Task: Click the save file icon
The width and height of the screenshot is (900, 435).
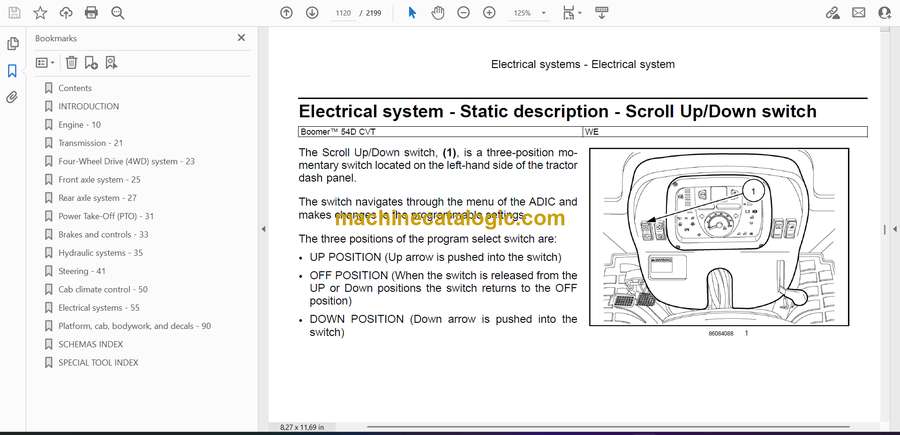Action: point(14,13)
